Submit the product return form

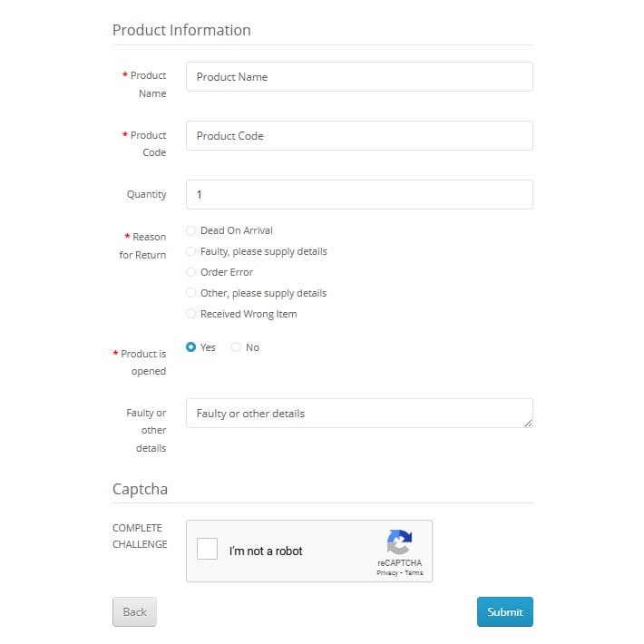coord(504,611)
